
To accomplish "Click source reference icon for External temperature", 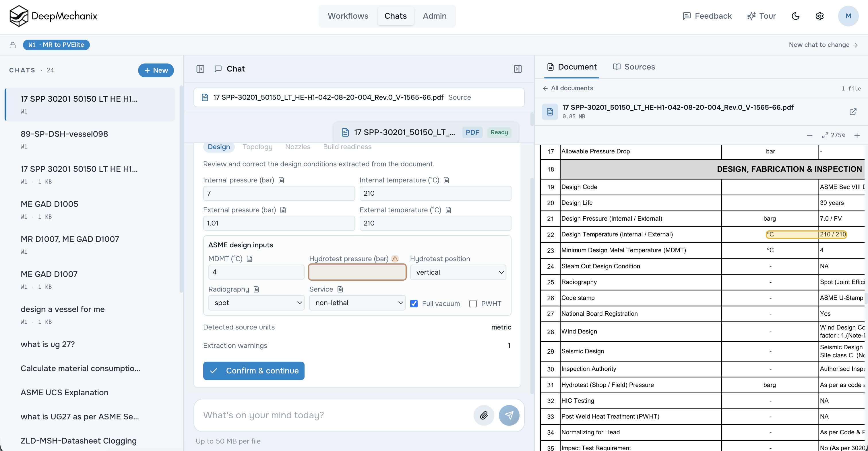I will 448,210.
